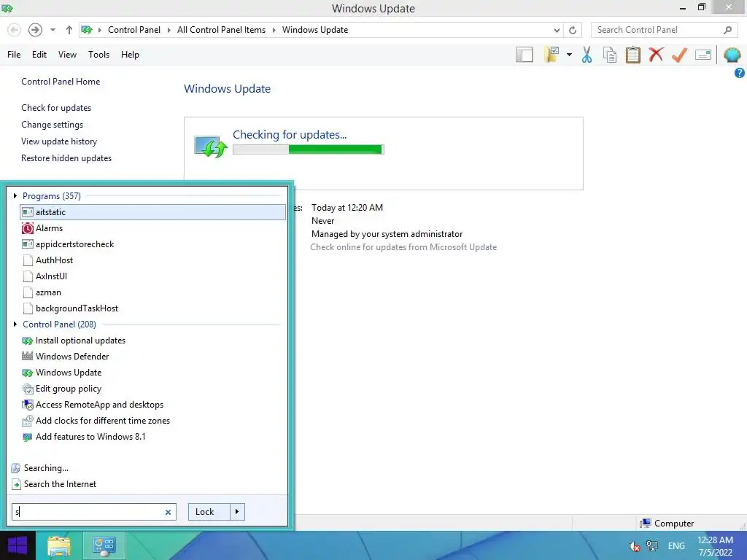The width and height of the screenshot is (747, 560).
Task: Open the Tools menu
Action: [x=98, y=55]
